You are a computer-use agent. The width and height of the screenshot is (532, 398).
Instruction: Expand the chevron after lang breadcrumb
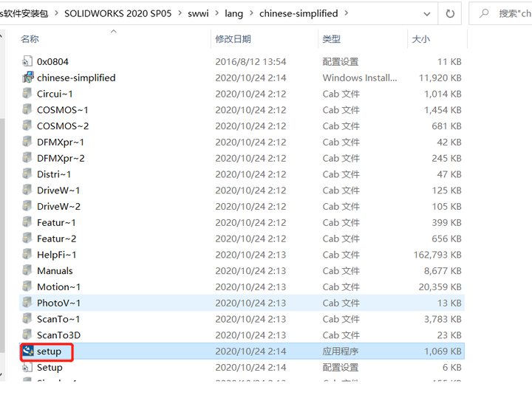coord(251,13)
